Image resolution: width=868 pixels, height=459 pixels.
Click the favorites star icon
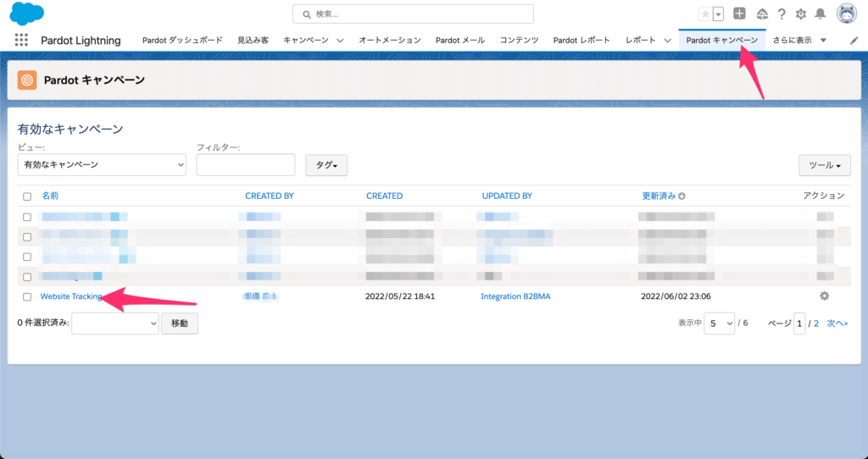coord(705,14)
